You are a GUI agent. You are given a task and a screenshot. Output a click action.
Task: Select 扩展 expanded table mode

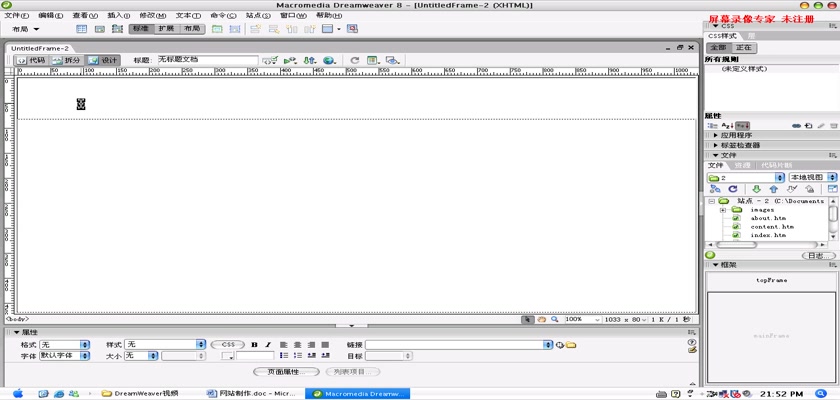[x=167, y=29]
